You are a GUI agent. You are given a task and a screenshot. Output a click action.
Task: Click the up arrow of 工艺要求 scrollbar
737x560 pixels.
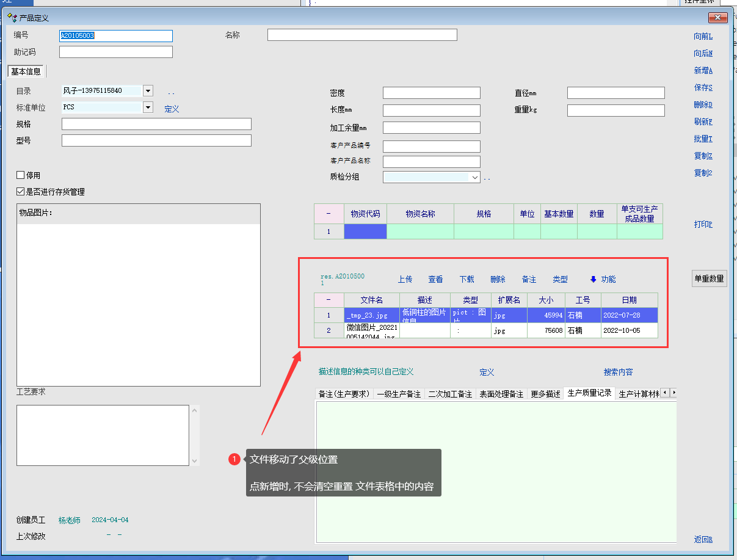point(195,410)
